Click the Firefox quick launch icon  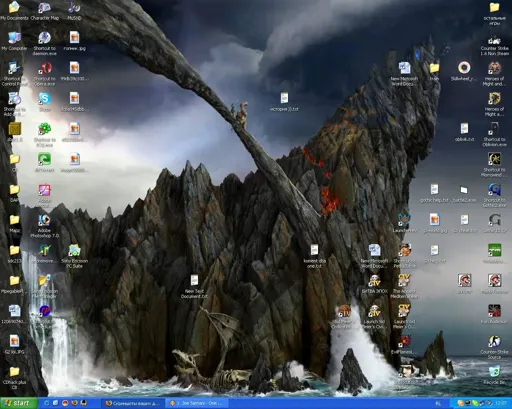click(x=74, y=403)
